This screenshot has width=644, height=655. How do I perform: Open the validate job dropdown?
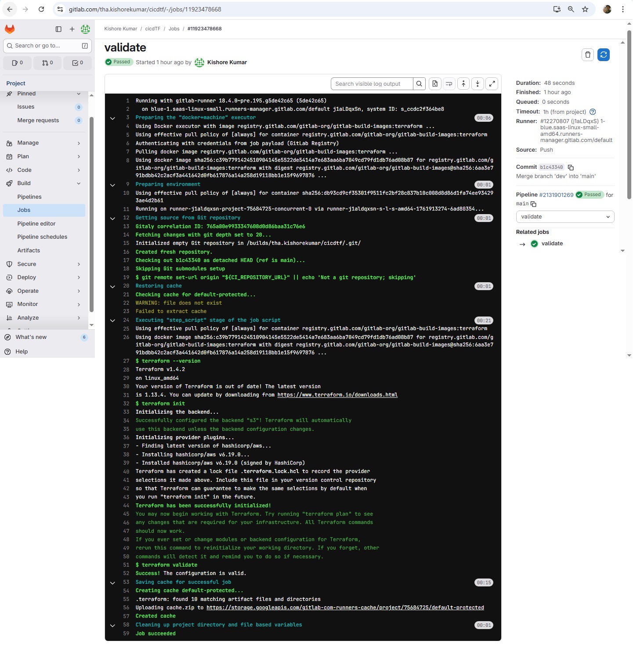pyautogui.click(x=564, y=217)
